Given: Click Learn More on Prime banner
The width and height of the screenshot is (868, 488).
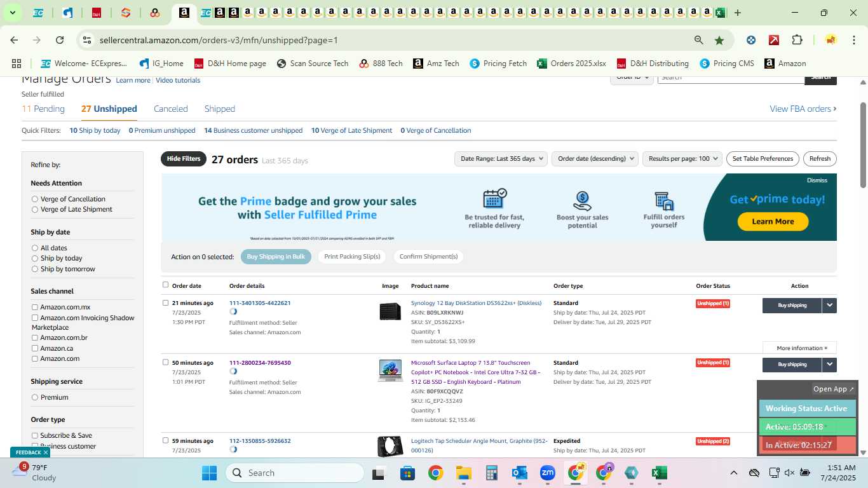Looking at the screenshot, I should tap(773, 221).
